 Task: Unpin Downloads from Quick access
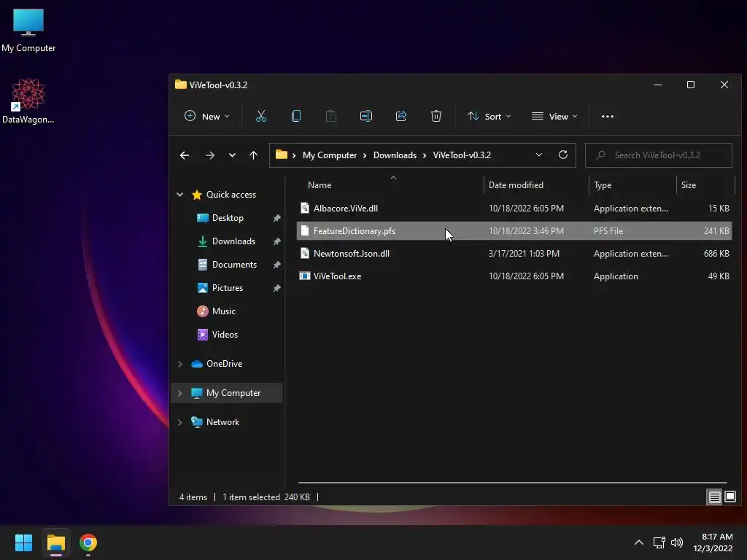[276, 241]
